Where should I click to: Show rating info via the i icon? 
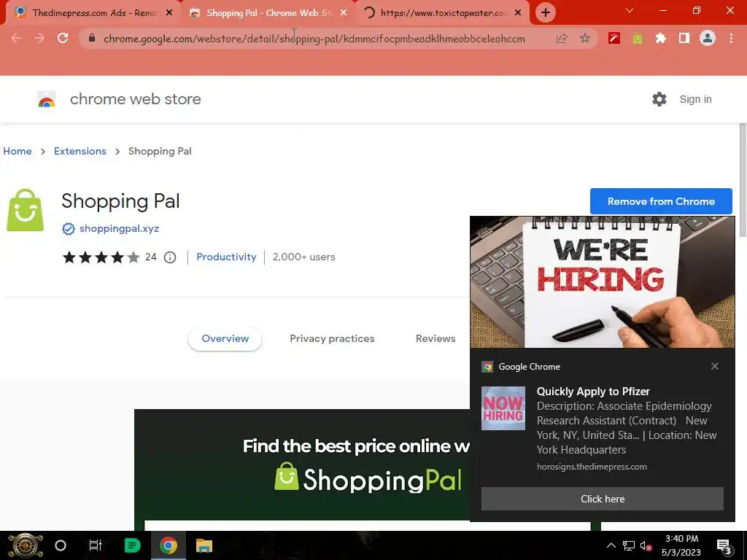[170, 257]
